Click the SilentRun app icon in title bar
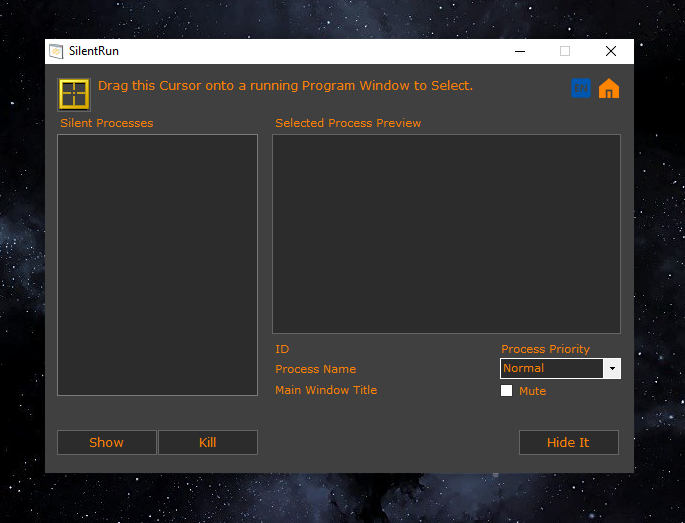 tap(56, 51)
